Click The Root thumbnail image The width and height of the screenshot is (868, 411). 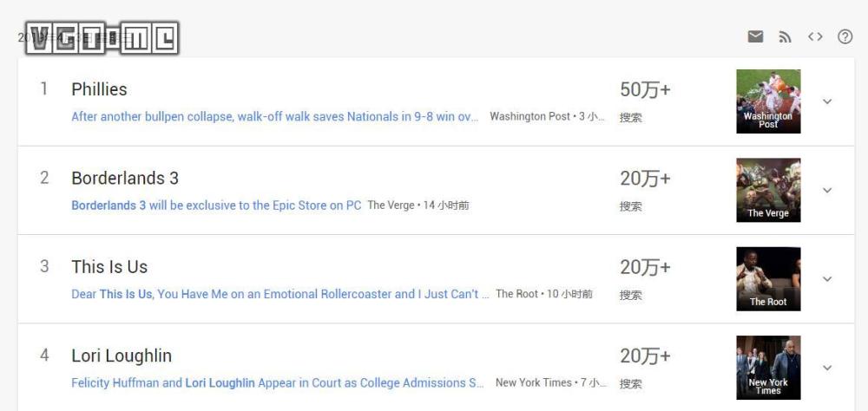point(768,279)
